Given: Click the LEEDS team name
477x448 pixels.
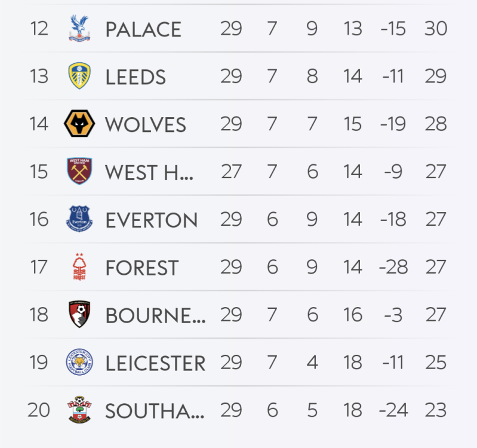Looking at the screenshot, I should (136, 77).
